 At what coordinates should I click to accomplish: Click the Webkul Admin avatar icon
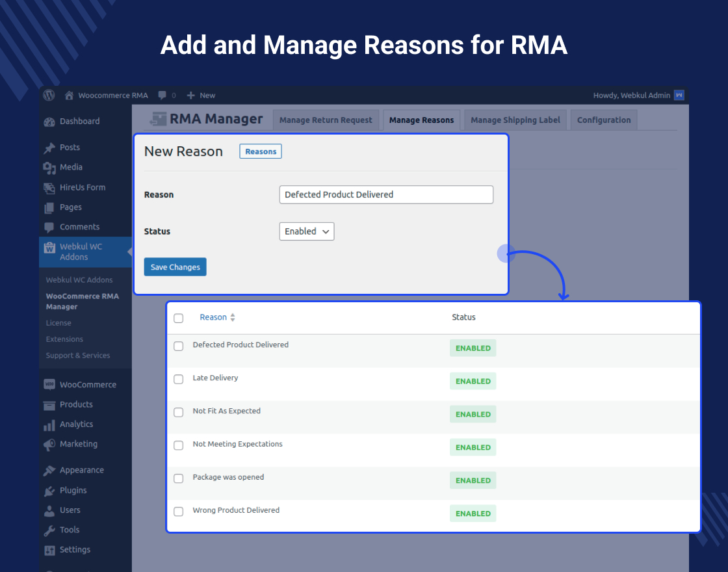pos(679,95)
